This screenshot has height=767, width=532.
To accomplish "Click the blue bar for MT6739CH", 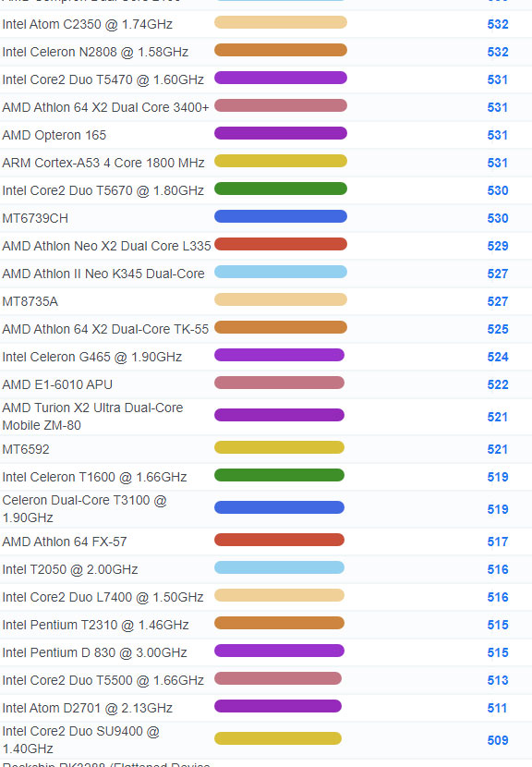I will pyautogui.click(x=281, y=216).
